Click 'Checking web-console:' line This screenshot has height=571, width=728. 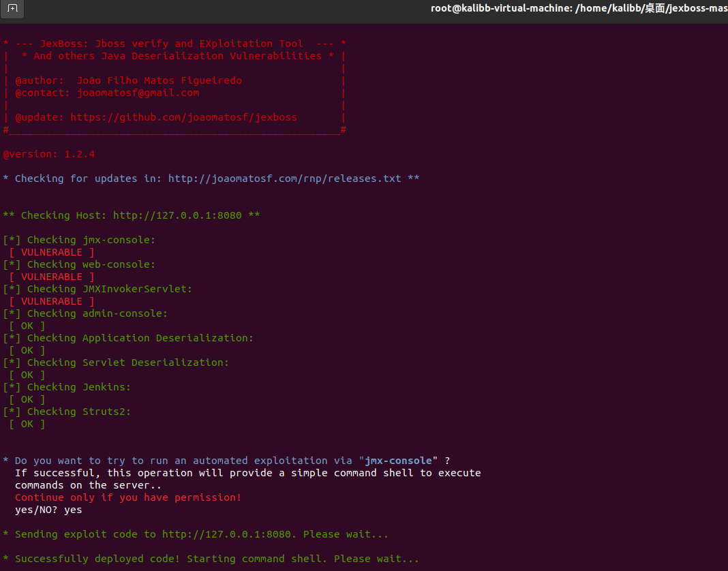point(79,264)
